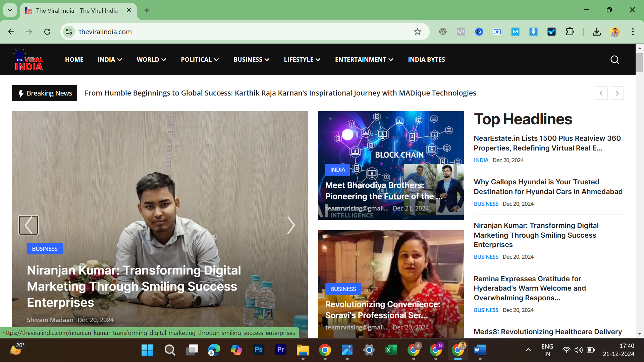The image size is (644, 362).
Task: Close The Viral India tab
Action: [128, 10]
